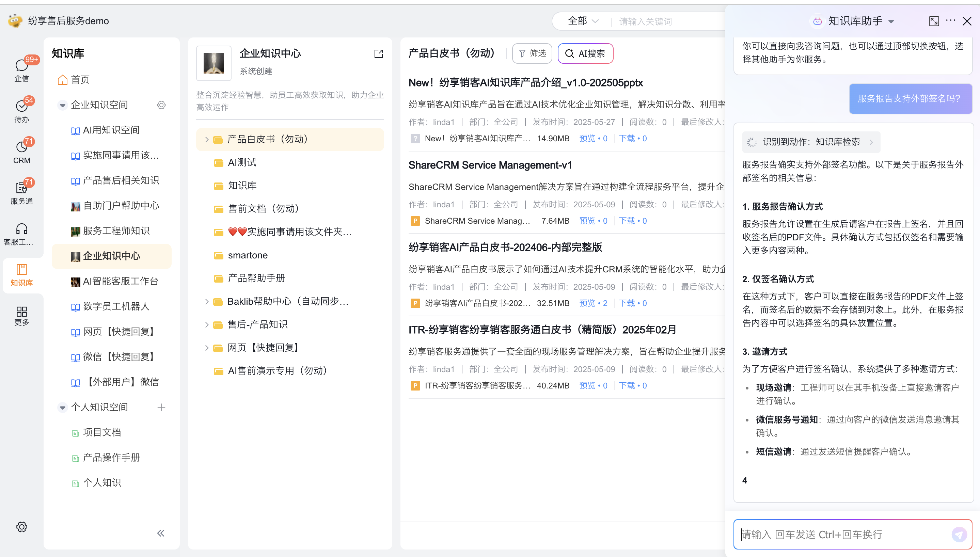Click the 企业知识中心 cover thumbnail
Screen dimensions: 980x557
point(214,63)
